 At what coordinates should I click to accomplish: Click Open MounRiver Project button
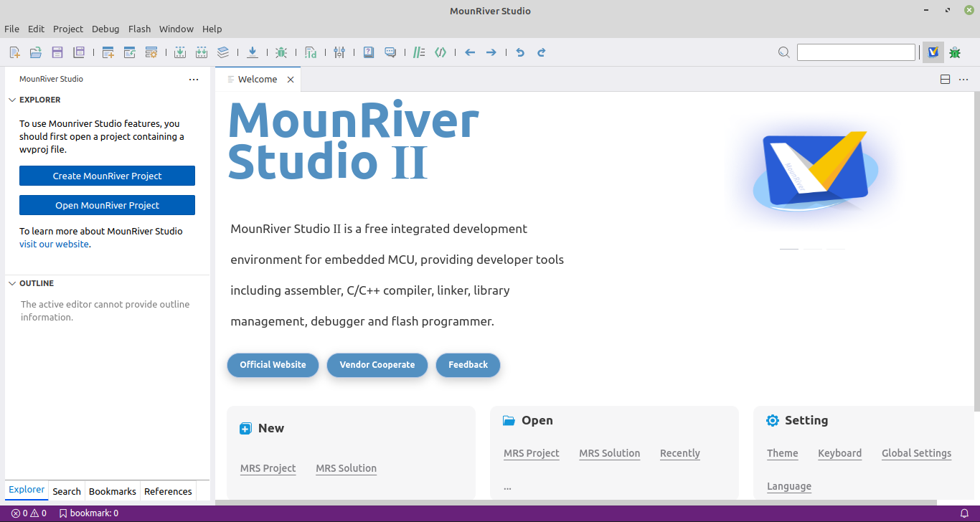[x=107, y=205]
